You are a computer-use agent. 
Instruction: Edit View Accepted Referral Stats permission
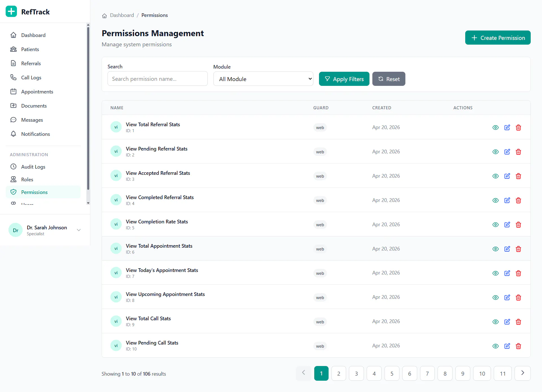[507, 176]
